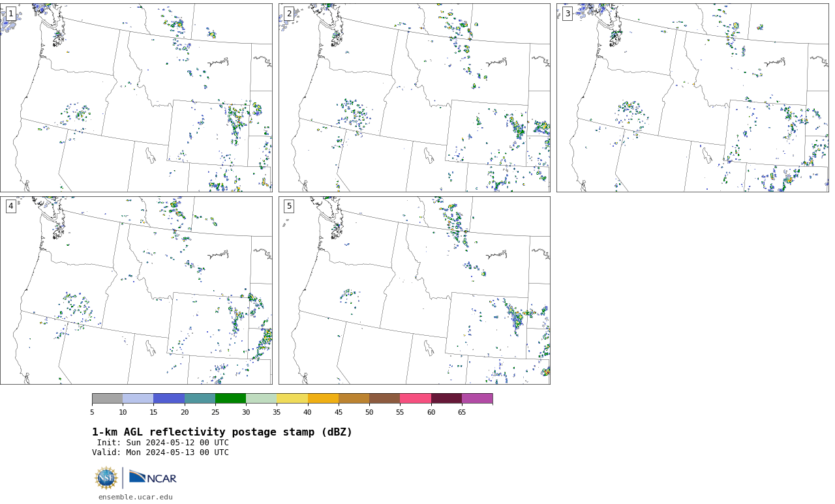Open ensemble member 4 reflectivity map
The width and height of the screenshot is (835, 504).
[x=136, y=291]
